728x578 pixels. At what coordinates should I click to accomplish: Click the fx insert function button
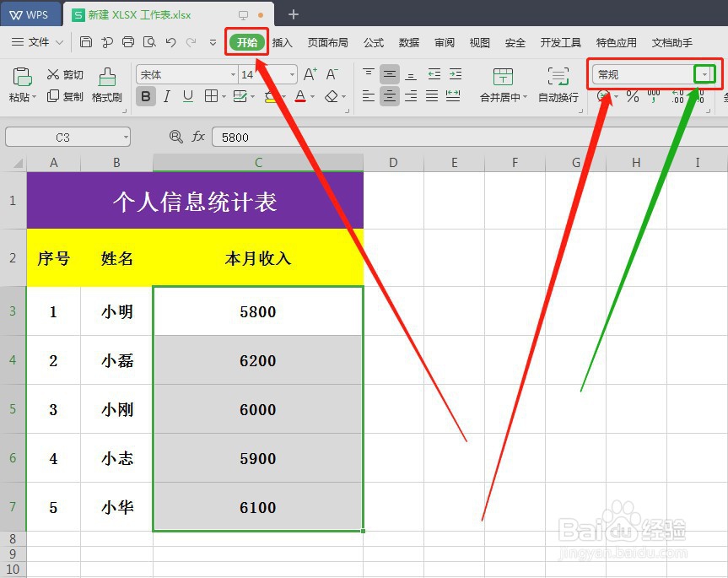199,137
